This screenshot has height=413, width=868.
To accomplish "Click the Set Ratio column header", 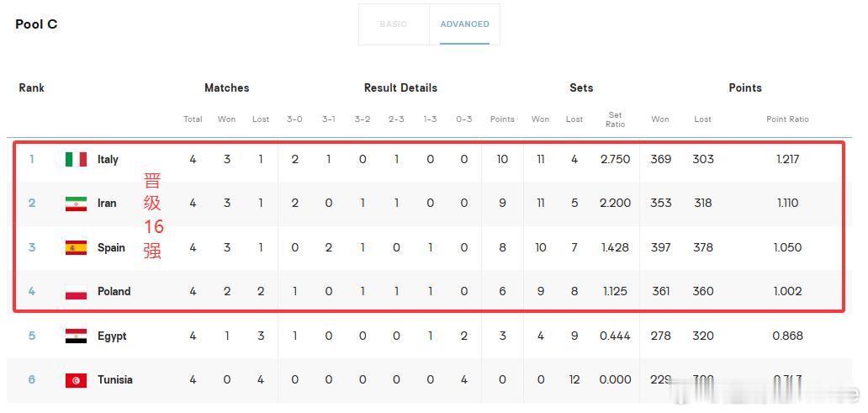I will [x=615, y=119].
